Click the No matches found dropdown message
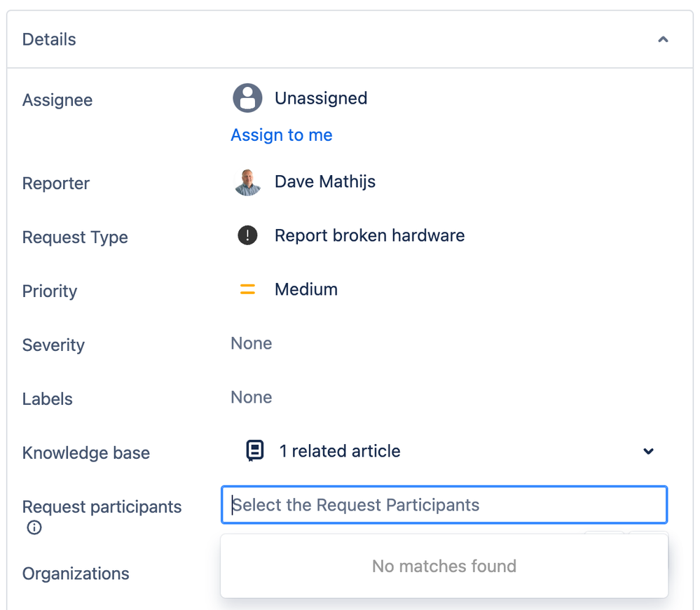This screenshot has width=700, height=610. click(444, 566)
